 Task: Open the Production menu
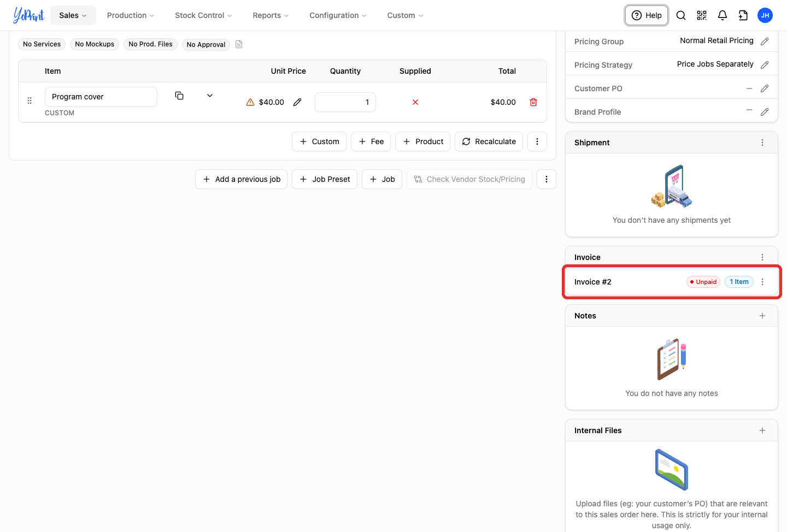tap(131, 15)
